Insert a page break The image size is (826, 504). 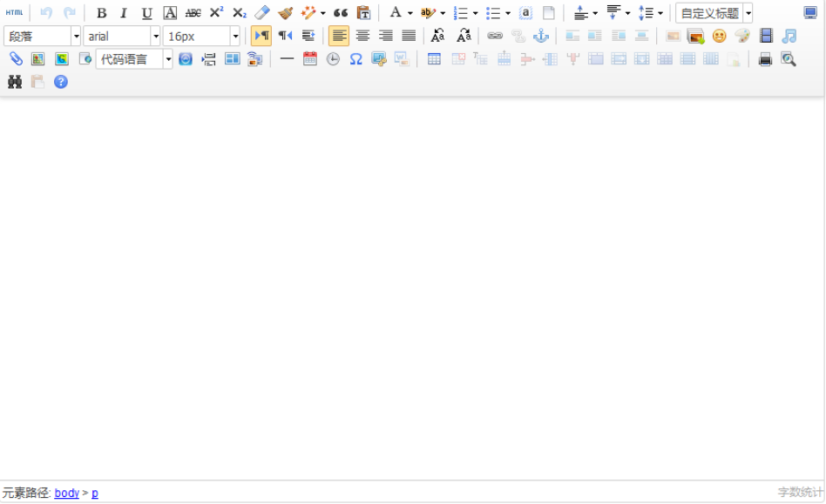[208, 59]
